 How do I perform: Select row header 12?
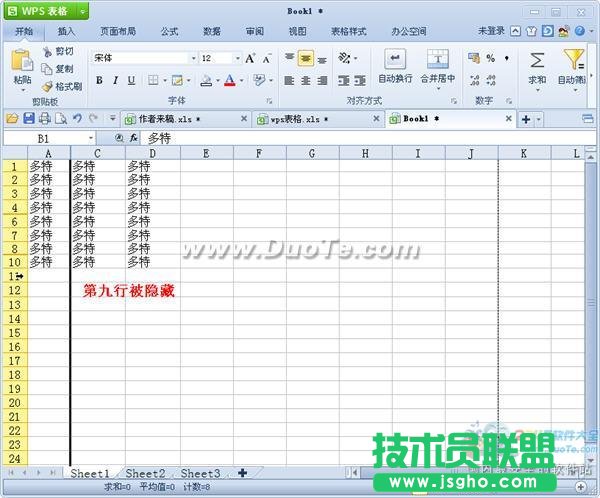point(15,291)
